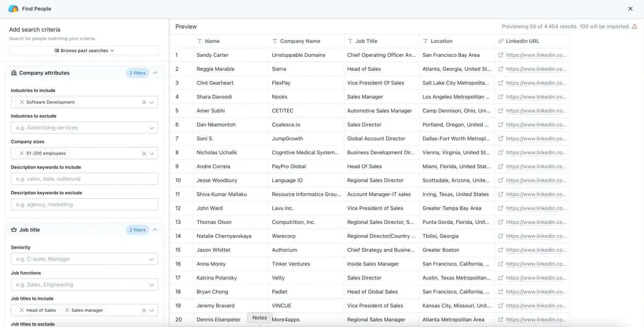Clear all Job titles to include
This screenshot has width=644, height=327.
click(144, 310)
